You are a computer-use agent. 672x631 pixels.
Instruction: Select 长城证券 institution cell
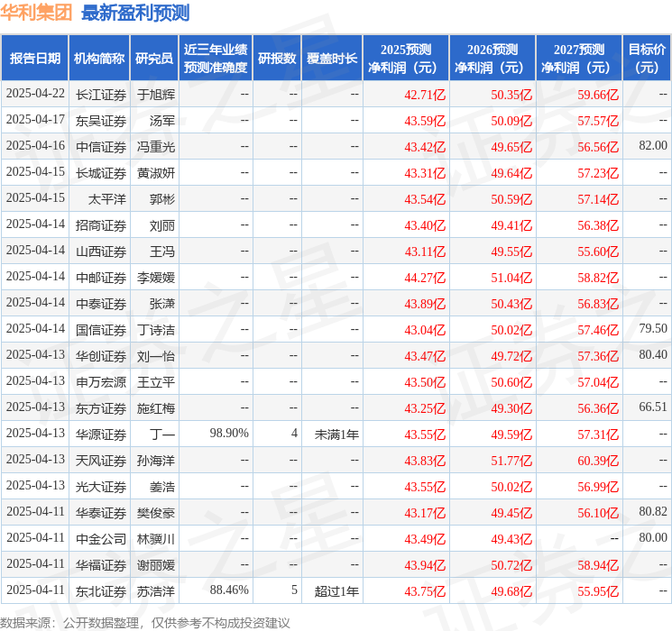tap(101, 173)
